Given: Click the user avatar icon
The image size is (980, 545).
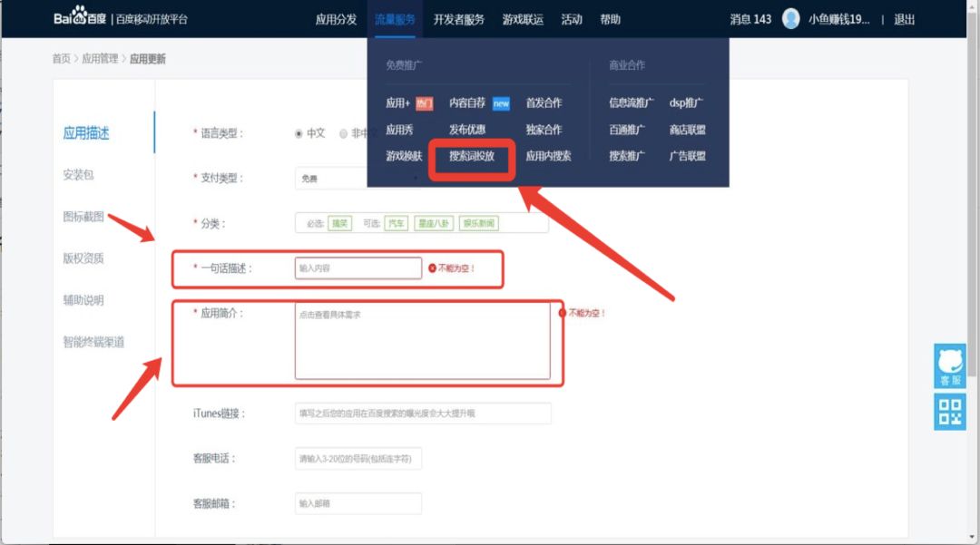Looking at the screenshot, I should (791, 19).
